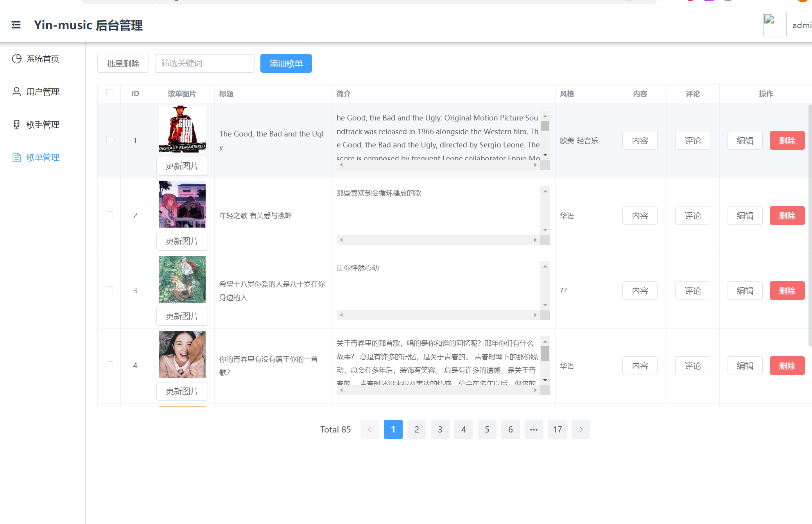Select the checkbox for playlist ID 3

[x=110, y=290]
